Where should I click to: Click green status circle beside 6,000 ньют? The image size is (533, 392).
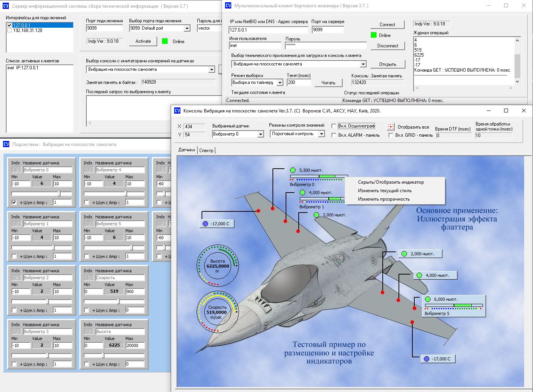pyautogui.click(x=427, y=299)
